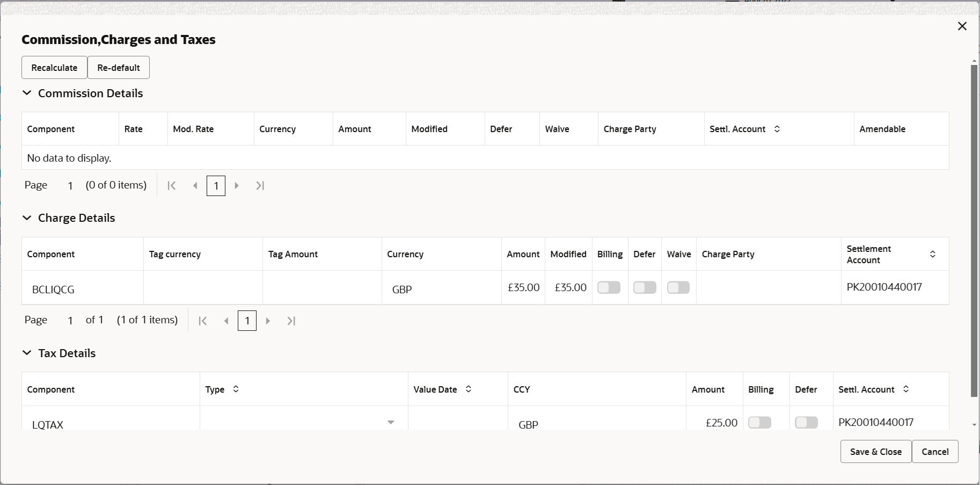Viewport: 980px width, 485px height.
Task: Go to the previous page of Commission Details
Action: pyautogui.click(x=195, y=185)
